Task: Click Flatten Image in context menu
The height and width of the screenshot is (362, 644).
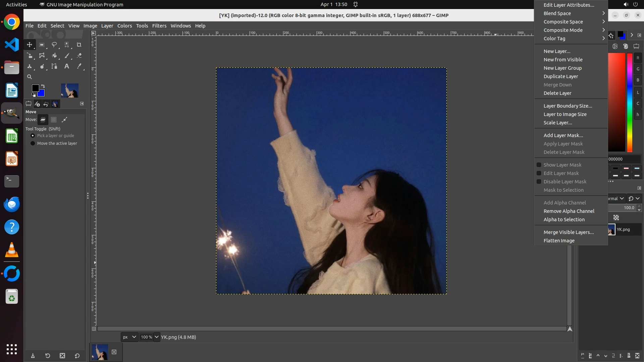Action: [559, 241]
